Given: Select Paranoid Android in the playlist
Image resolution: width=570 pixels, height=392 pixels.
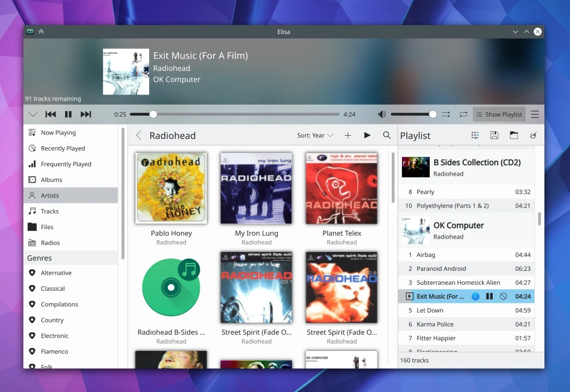Looking at the screenshot, I should tap(466, 269).
